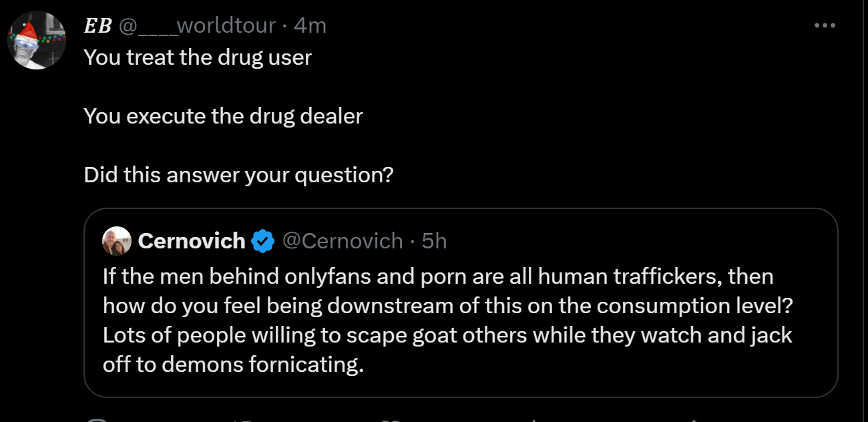Click the @Cernovich handle
Viewport: 868px width, 422px height.
tap(343, 241)
